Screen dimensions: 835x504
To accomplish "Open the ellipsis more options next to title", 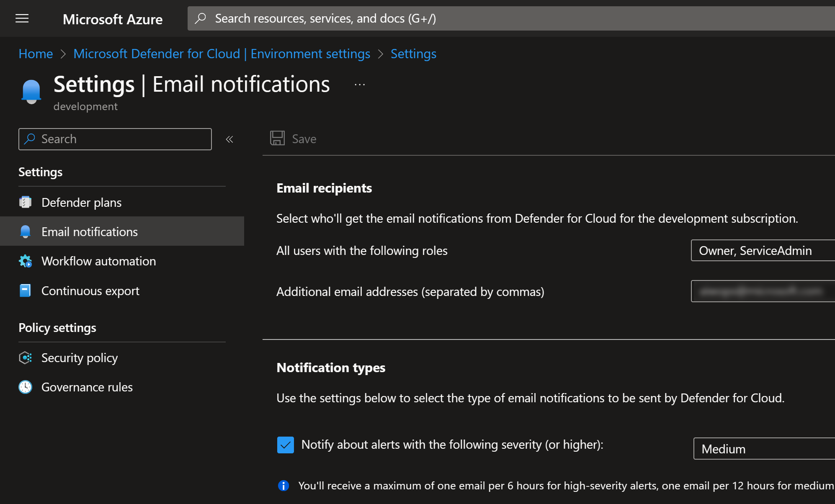I will click(x=360, y=85).
